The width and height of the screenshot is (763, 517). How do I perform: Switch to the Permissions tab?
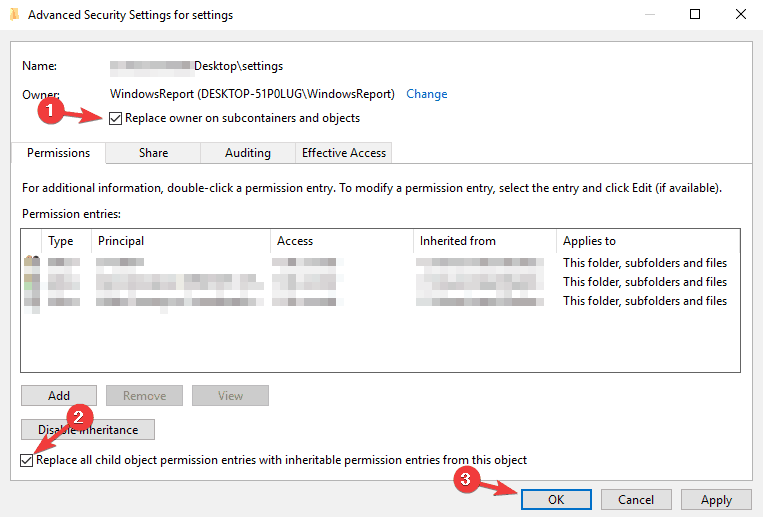tap(58, 153)
